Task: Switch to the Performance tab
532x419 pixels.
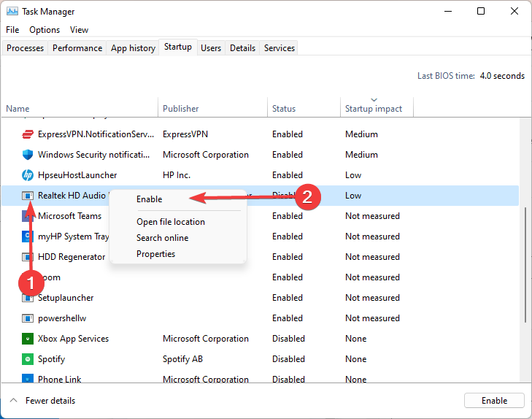Action: [77, 48]
